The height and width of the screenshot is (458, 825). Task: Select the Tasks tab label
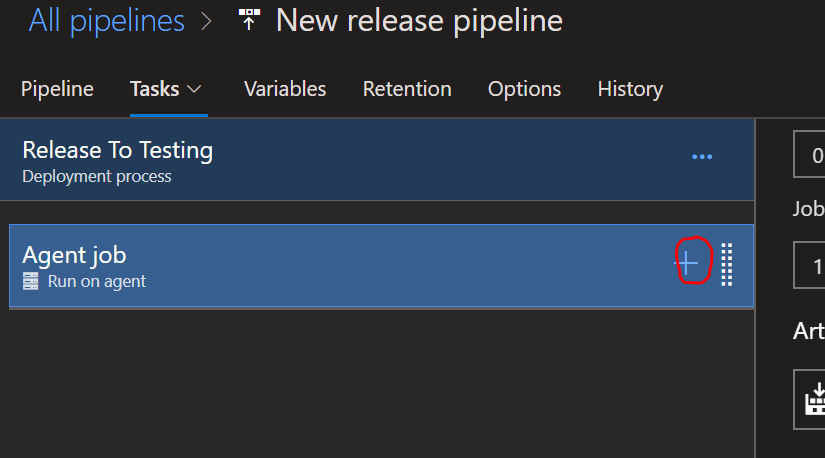pos(154,89)
